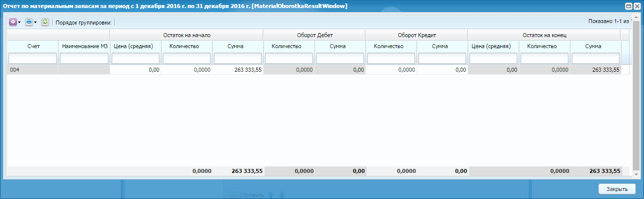The height and width of the screenshot is (199, 644).
Task: Sort by the Счет column header
Action: [x=33, y=46]
